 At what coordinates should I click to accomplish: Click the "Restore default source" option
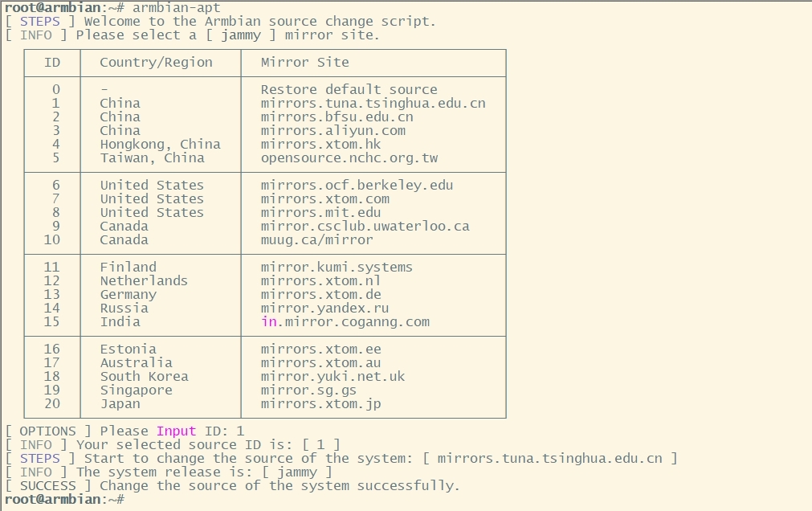pos(349,90)
